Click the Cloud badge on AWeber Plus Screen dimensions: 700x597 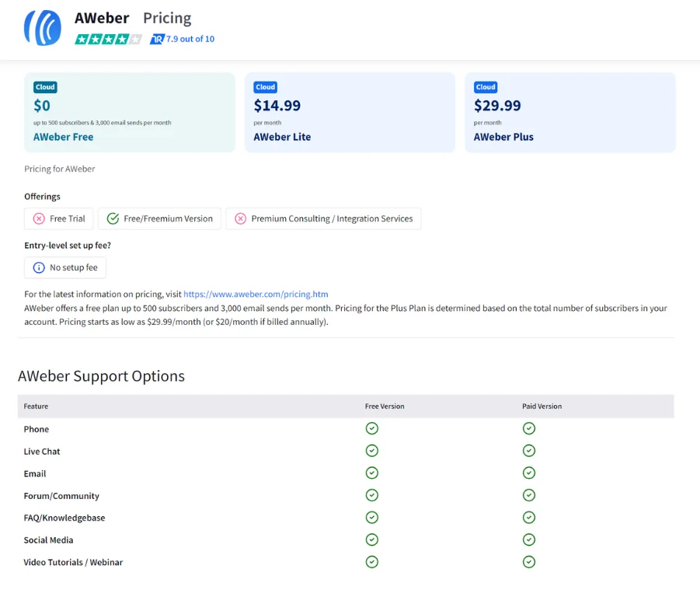click(x=486, y=87)
